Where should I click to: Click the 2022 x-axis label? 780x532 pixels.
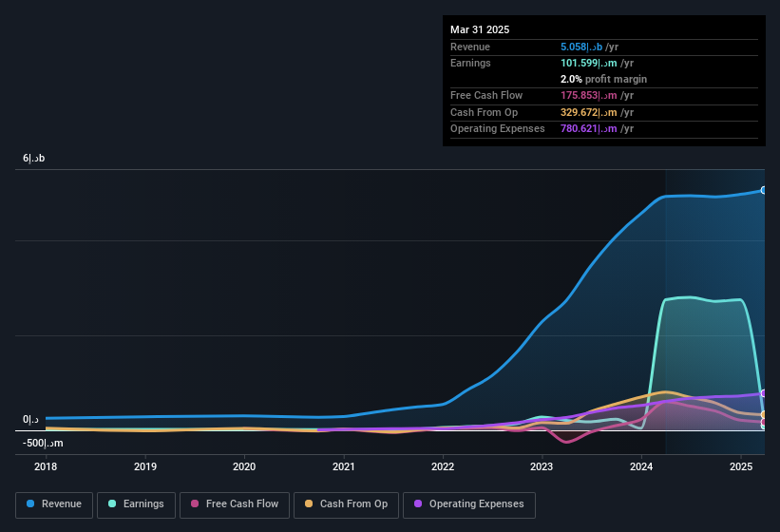[x=443, y=466]
